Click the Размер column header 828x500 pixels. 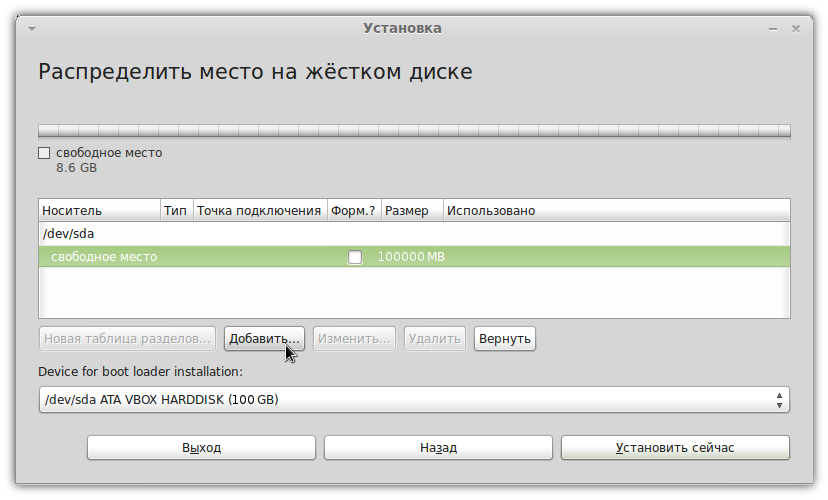point(412,211)
